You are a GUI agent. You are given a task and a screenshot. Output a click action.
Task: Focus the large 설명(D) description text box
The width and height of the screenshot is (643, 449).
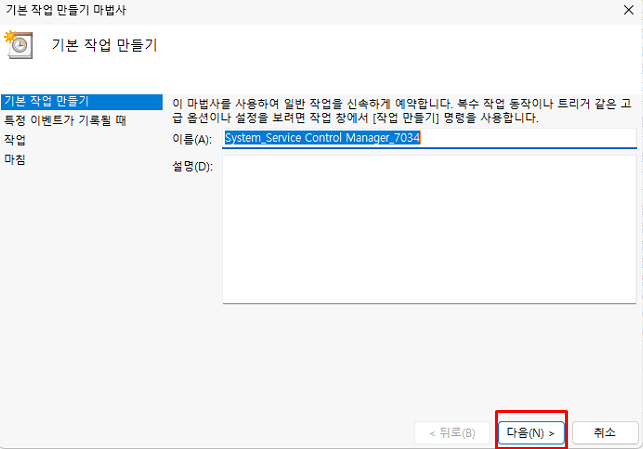tap(429, 229)
